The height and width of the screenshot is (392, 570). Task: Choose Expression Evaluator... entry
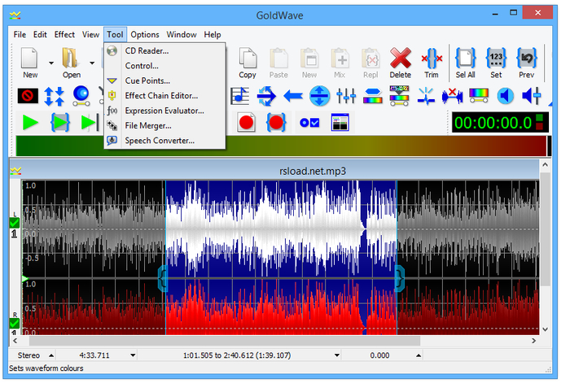[x=164, y=111]
